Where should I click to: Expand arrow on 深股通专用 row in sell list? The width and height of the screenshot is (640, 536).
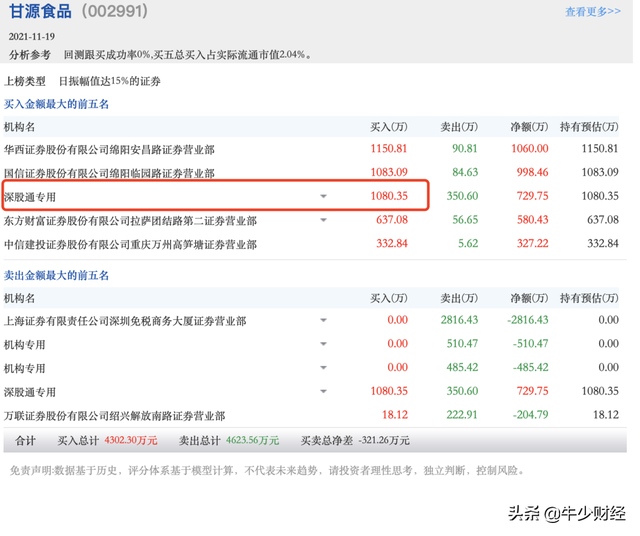coord(323,391)
